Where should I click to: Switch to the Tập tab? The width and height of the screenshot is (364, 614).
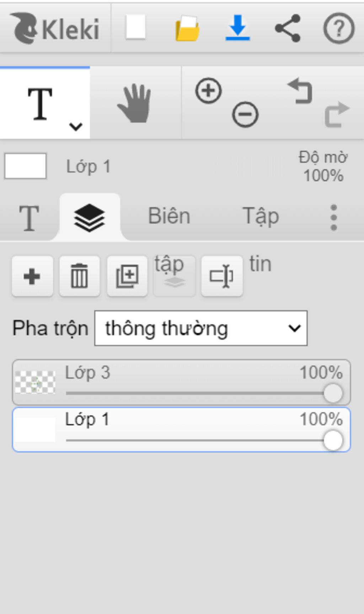tap(261, 216)
